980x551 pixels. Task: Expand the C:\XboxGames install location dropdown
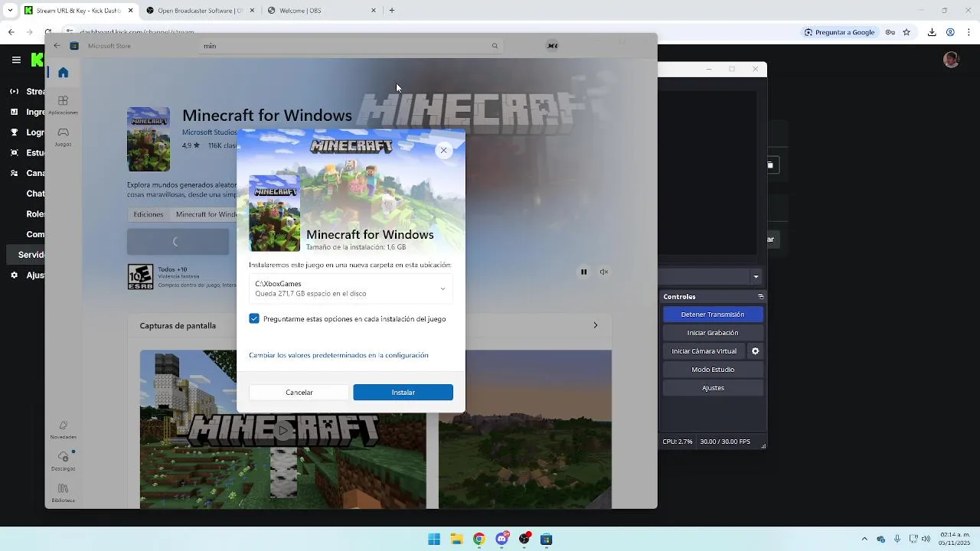[x=351, y=289]
